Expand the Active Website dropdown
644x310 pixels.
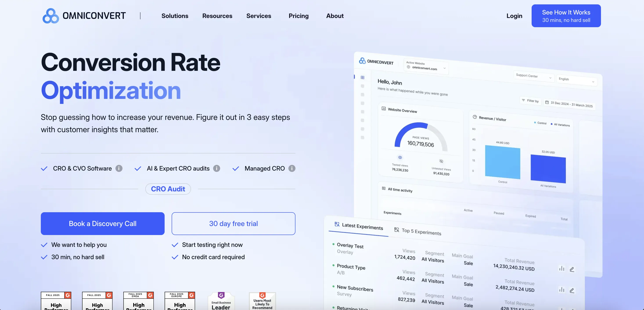[x=426, y=67]
